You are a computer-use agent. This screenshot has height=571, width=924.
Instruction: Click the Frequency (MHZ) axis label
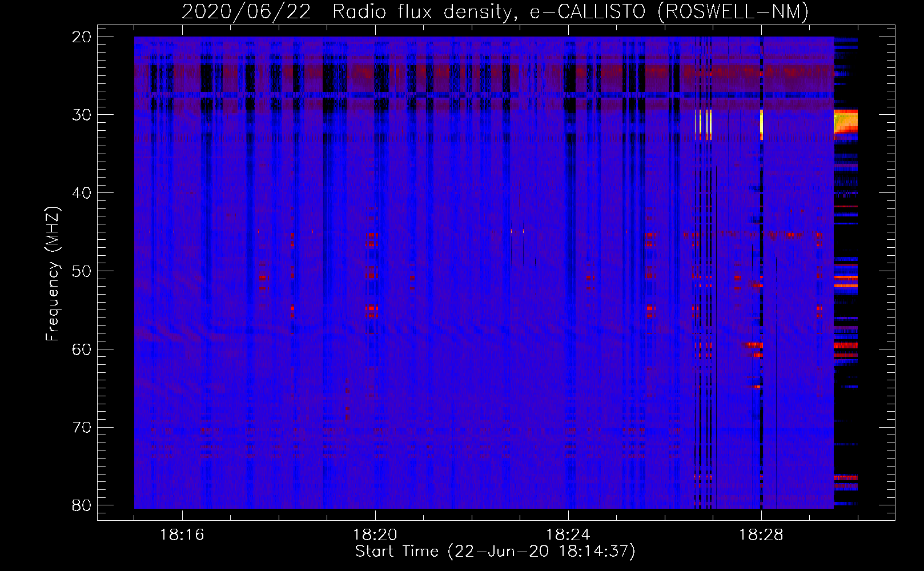(x=53, y=274)
